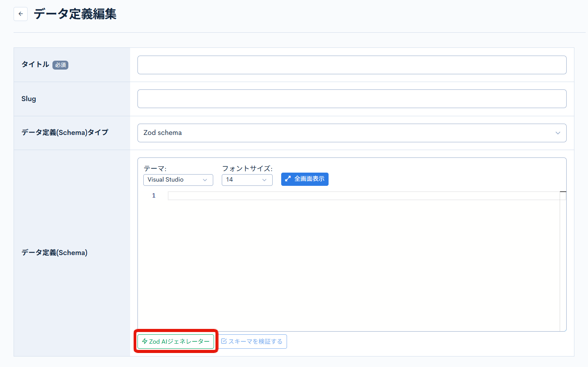This screenshot has width=588, height=367.
Task: Click the Slug input field
Action: [351, 99]
